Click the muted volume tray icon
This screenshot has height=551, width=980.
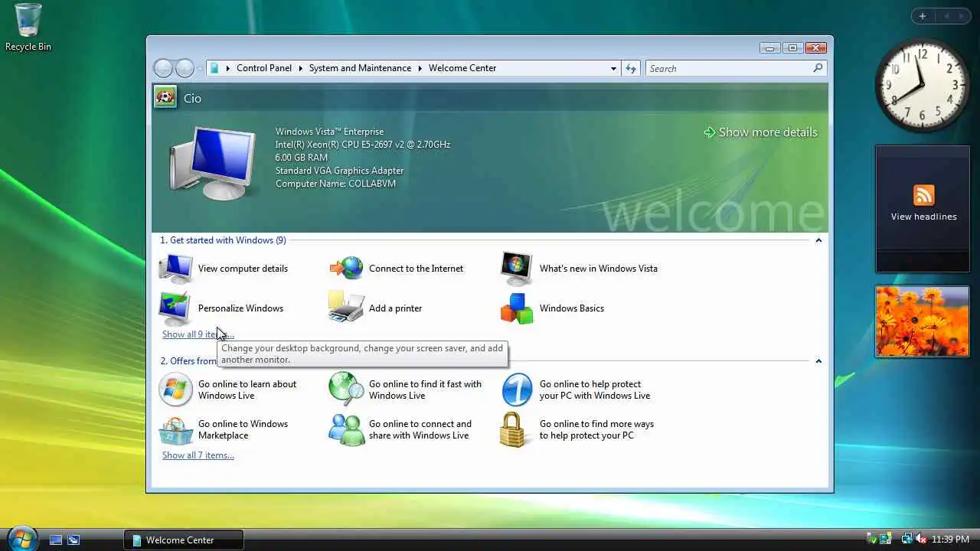point(920,540)
